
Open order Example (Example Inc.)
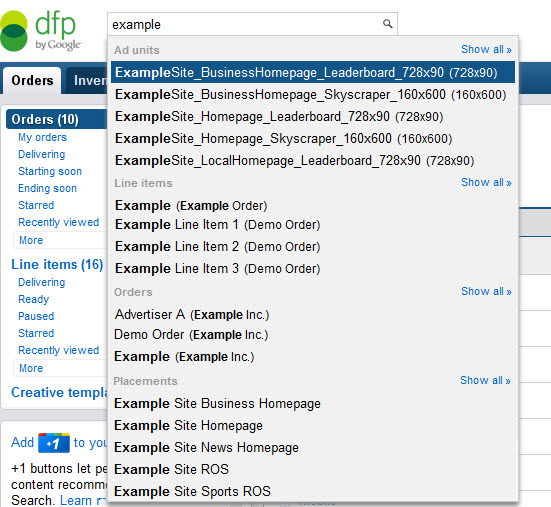coord(313,357)
